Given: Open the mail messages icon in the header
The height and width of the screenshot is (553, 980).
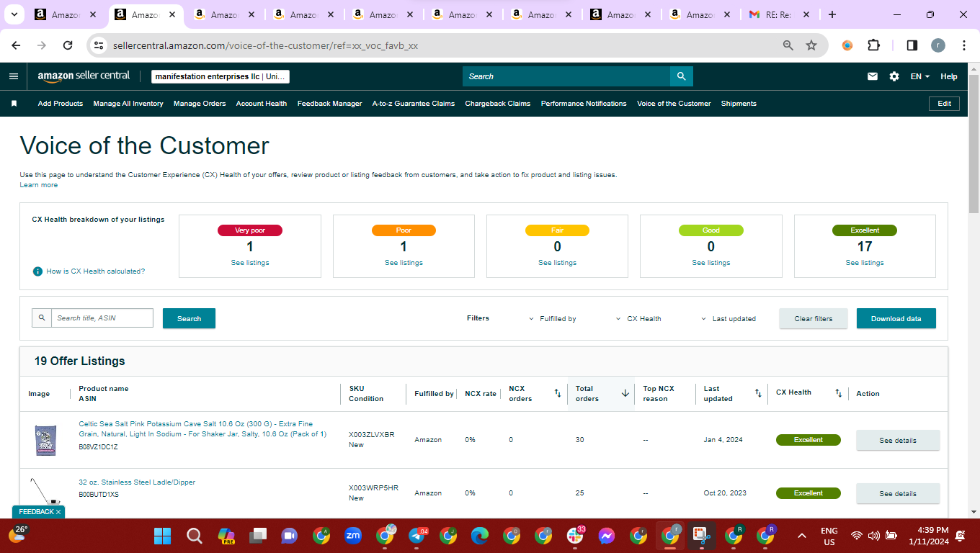Looking at the screenshot, I should pos(873,76).
